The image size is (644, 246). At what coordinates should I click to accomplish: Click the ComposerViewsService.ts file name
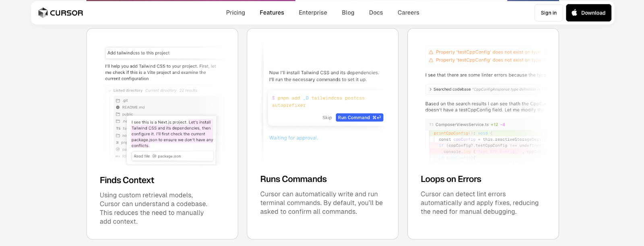[x=462, y=125]
